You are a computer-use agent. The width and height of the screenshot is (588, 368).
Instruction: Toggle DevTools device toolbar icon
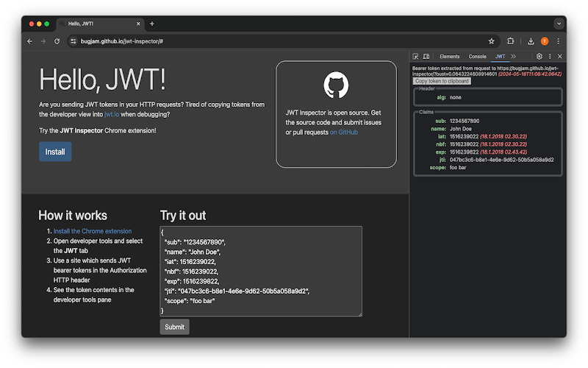click(x=426, y=57)
